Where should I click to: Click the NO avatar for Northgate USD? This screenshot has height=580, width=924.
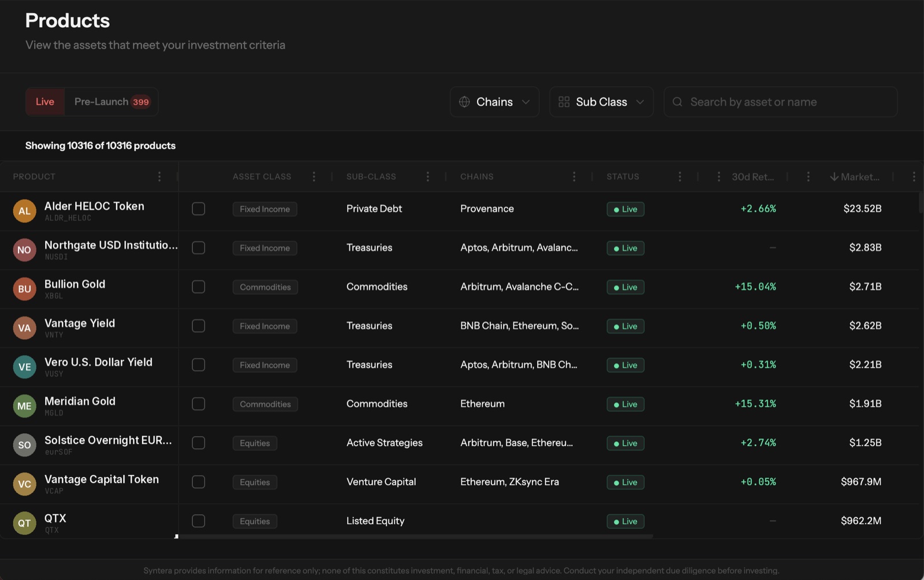click(24, 250)
